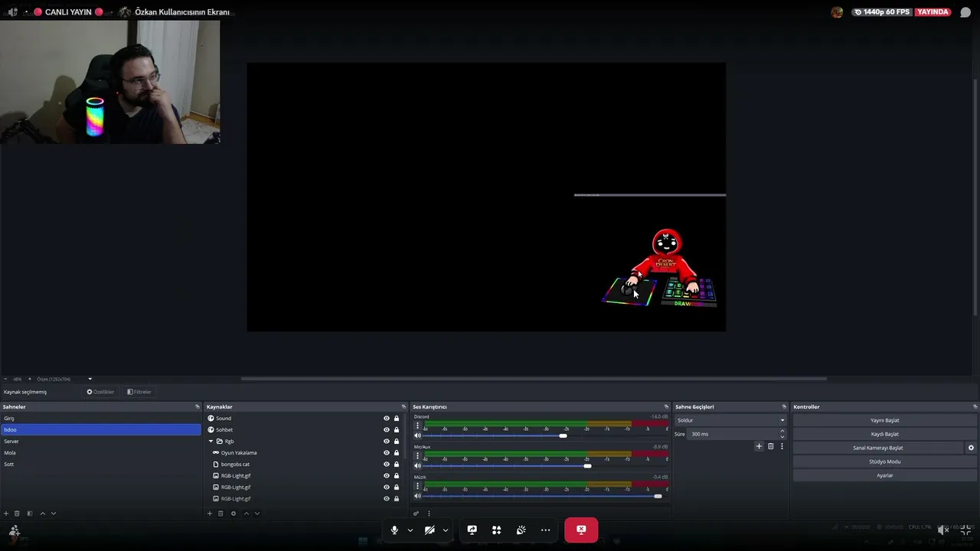Open audio mixer bottom three-dot menu
The height and width of the screenshot is (551, 980).
tap(429, 514)
